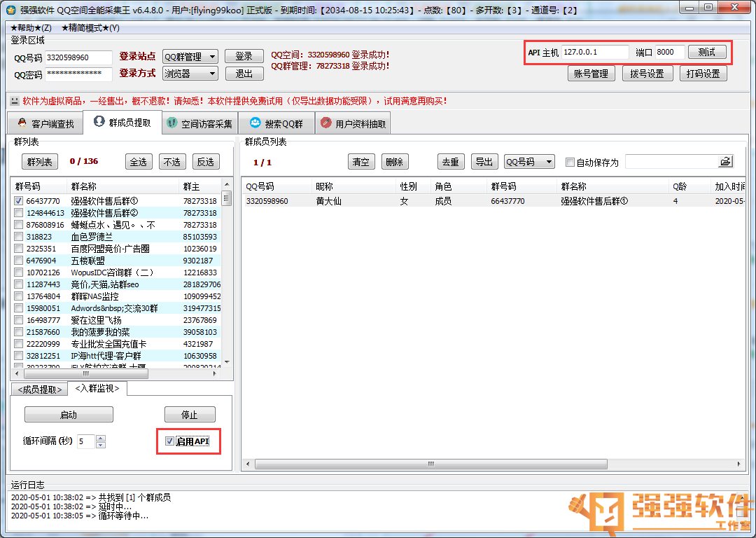Check the 五楼联盟 group checkbox

[18, 261]
